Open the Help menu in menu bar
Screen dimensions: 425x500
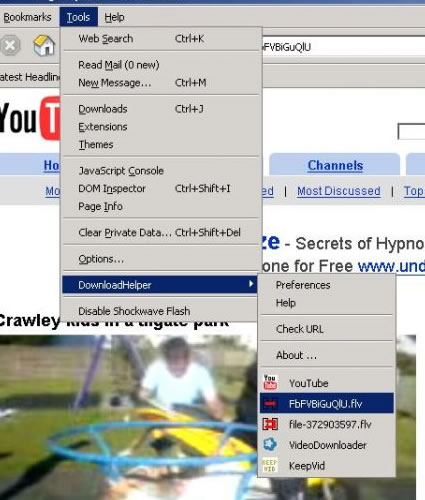114,17
